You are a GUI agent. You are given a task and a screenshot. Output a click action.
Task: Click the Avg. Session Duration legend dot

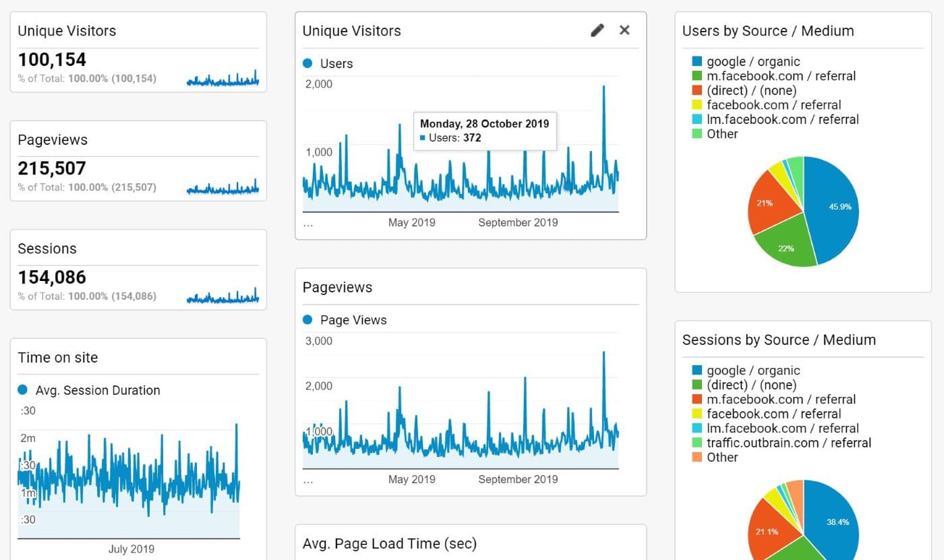pos(23,390)
